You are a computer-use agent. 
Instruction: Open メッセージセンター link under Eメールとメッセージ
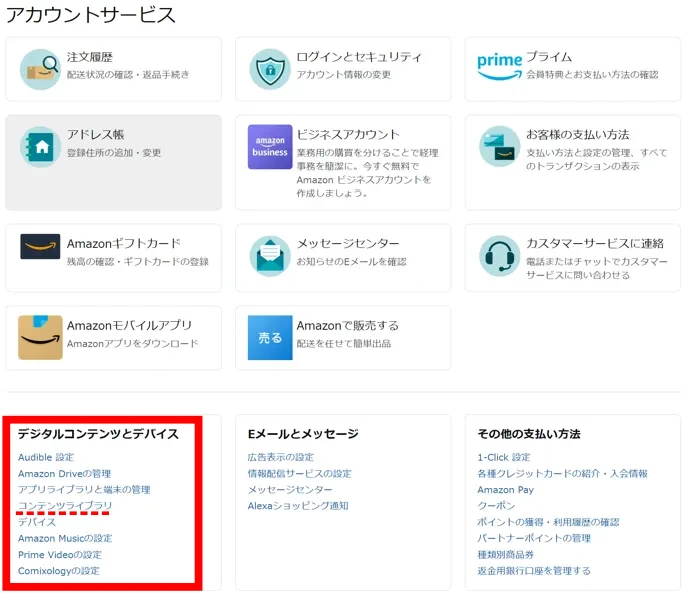290,489
